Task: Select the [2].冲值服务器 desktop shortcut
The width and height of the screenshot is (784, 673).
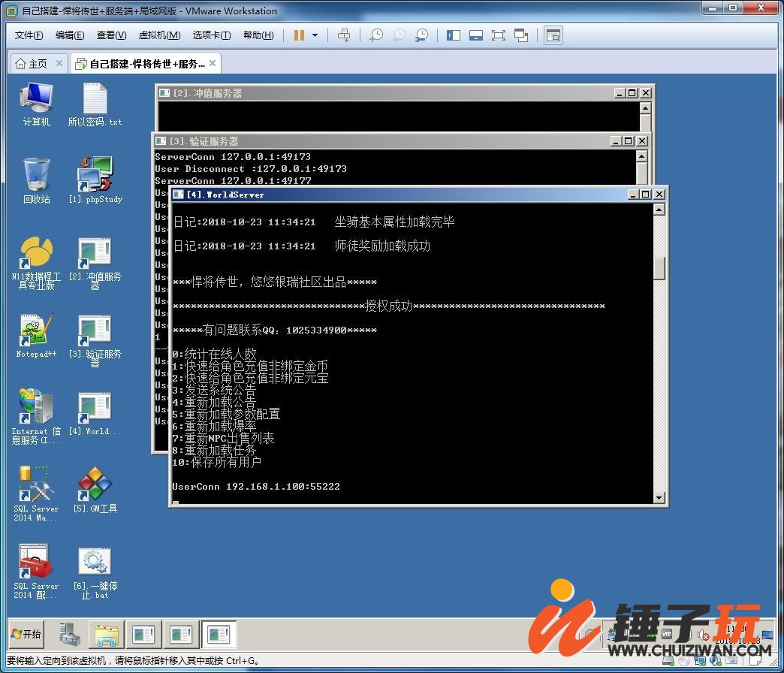Action: point(95,263)
